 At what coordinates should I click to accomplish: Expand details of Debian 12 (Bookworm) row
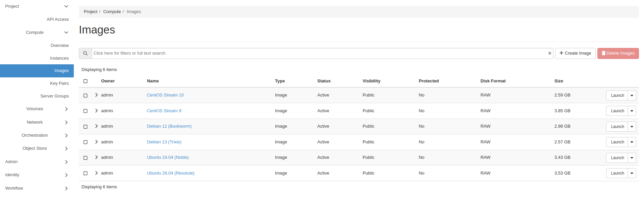pyautogui.click(x=96, y=126)
